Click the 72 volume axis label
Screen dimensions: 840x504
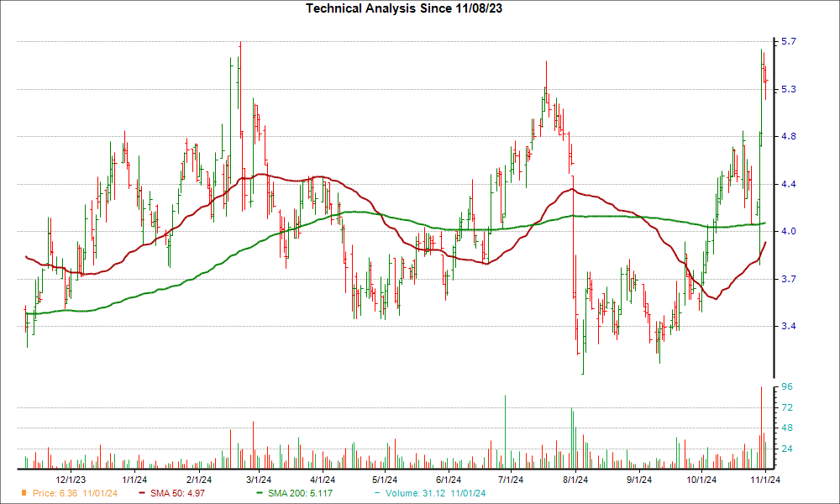787,407
